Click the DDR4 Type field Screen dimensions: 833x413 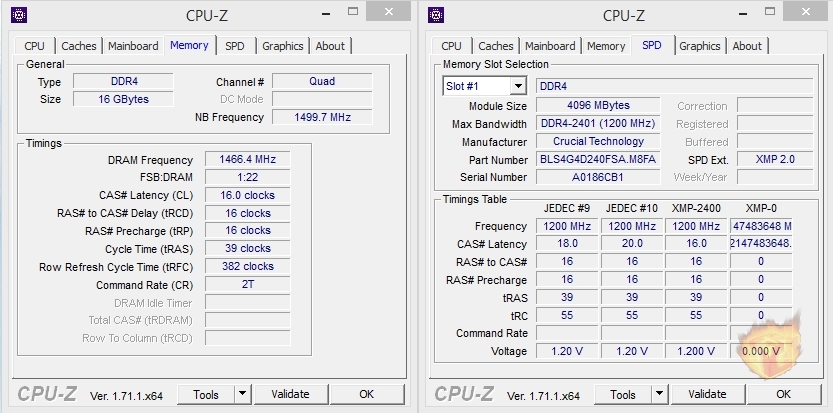(x=123, y=81)
